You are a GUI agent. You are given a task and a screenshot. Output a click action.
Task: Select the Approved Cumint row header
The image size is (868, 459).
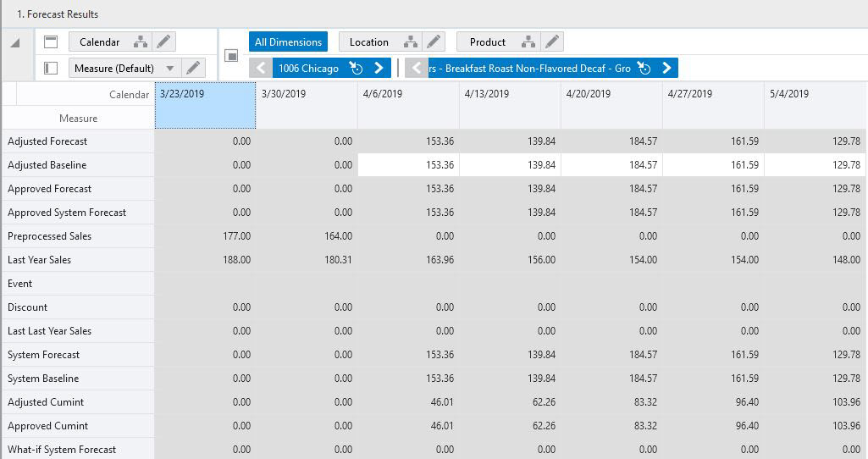78,426
